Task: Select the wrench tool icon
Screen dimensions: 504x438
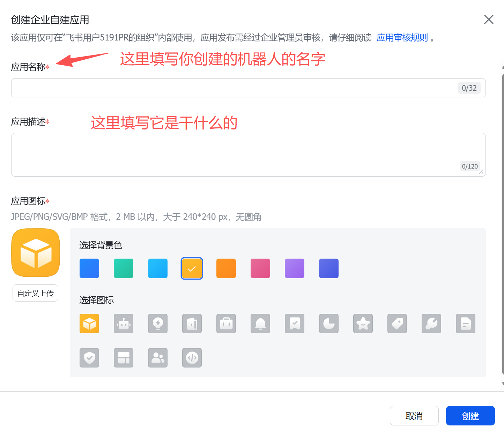Action: pos(431,324)
